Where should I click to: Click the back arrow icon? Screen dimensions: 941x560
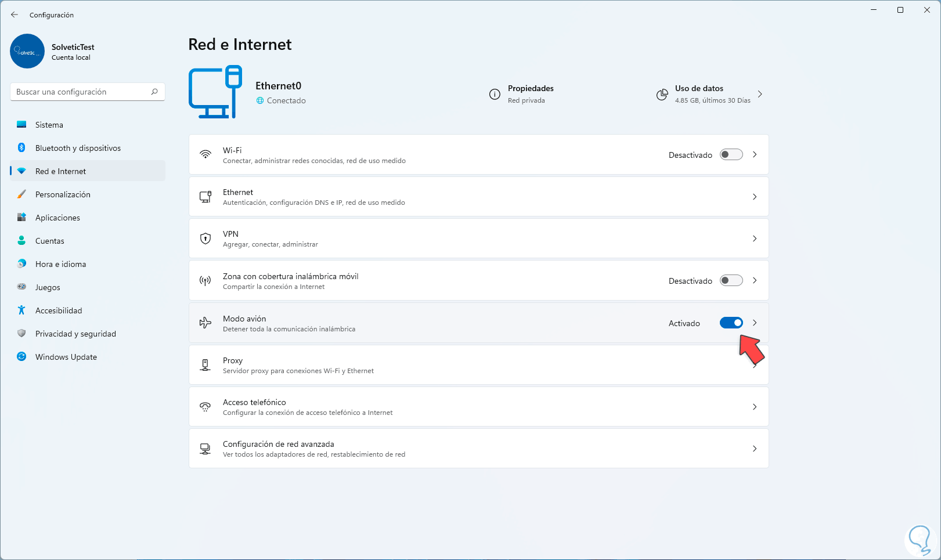point(15,15)
